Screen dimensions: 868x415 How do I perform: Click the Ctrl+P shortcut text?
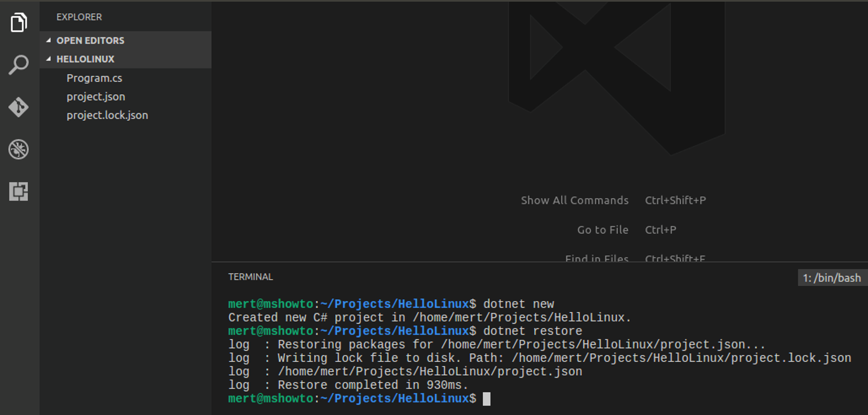pyautogui.click(x=661, y=230)
